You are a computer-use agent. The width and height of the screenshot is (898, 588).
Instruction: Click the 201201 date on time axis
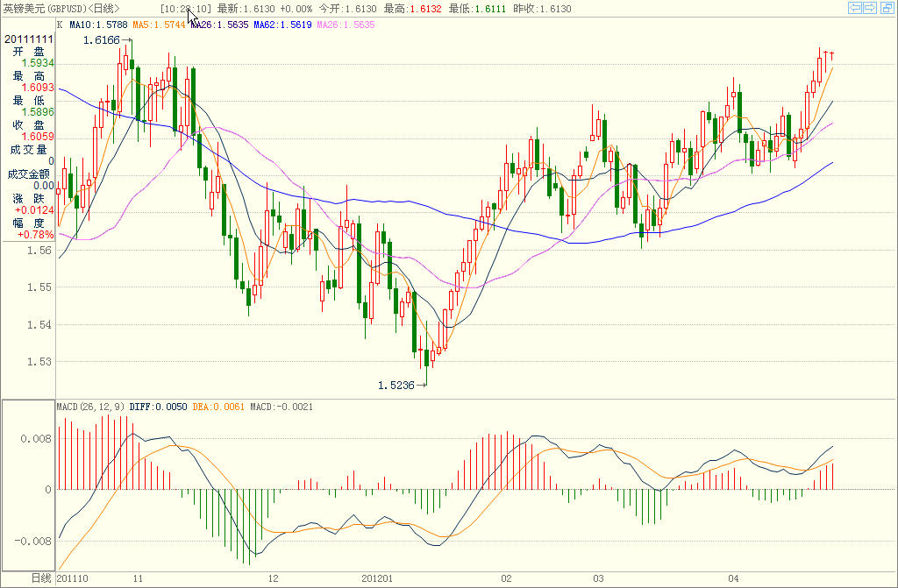(377, 578)
